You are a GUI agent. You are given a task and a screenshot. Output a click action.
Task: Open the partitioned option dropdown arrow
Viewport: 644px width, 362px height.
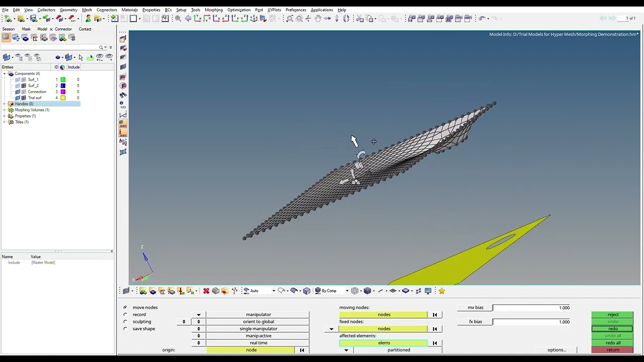[x=346, y=350]
